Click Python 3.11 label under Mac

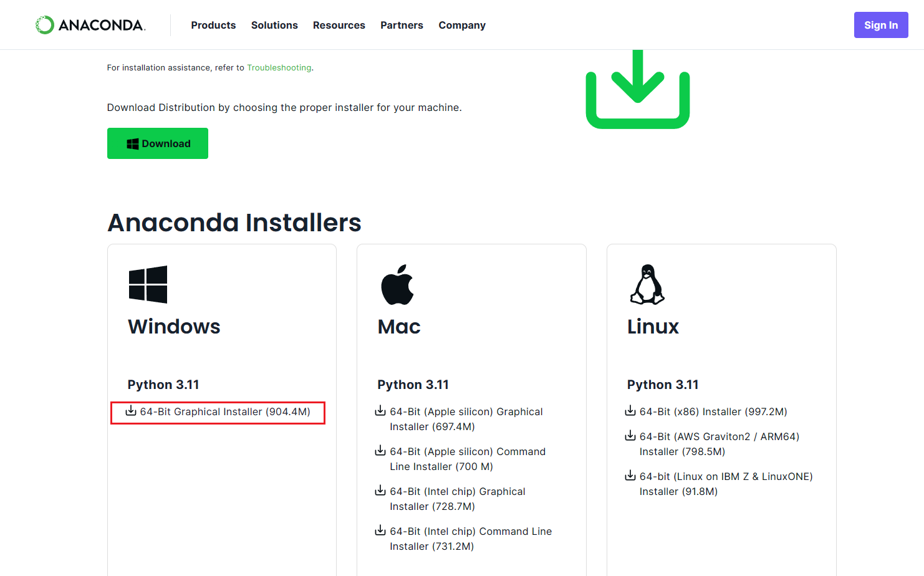click(x=413, y=385)
